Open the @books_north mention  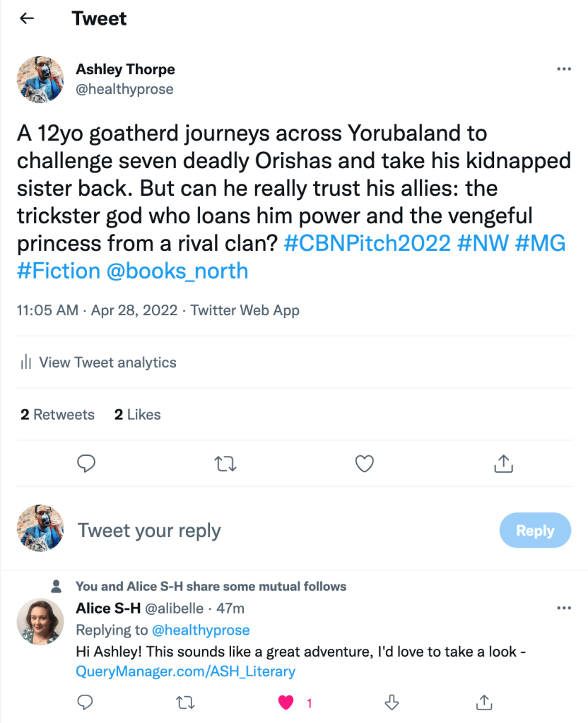[x=177, y=270]
